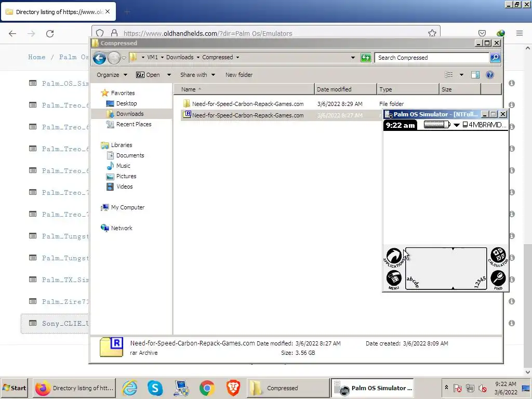Click the Firefox Reload button

[x=50, y=33]
